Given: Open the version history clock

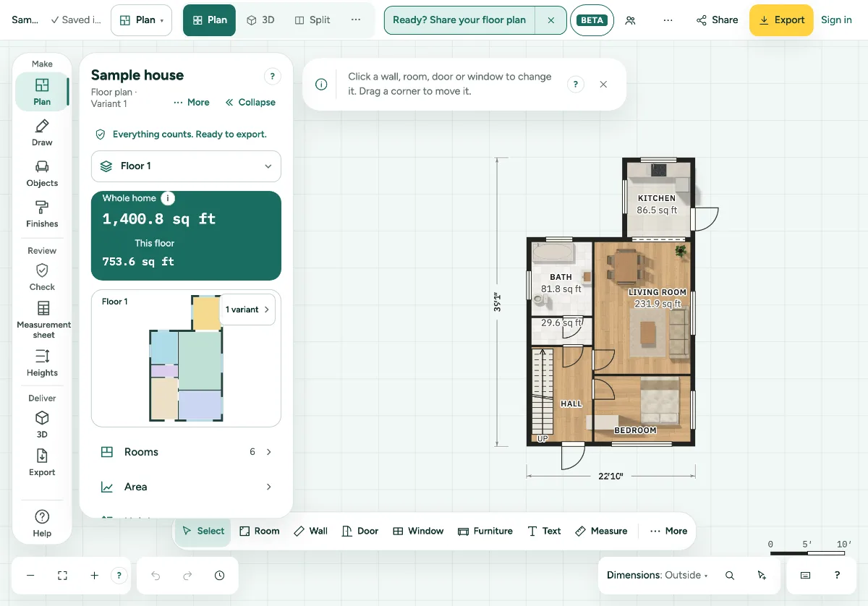Looking at the screenshot, I should click(219, 576).
